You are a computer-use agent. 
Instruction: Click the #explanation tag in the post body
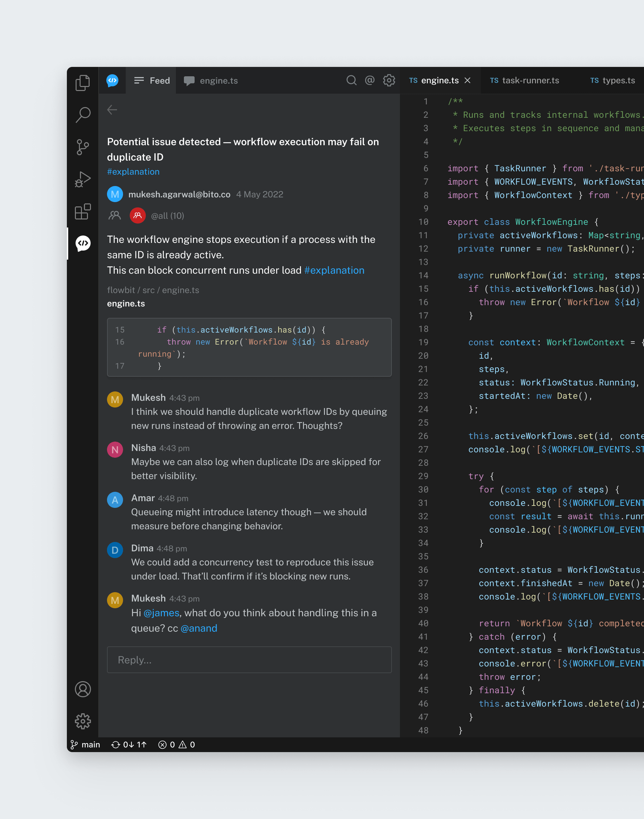334,270
